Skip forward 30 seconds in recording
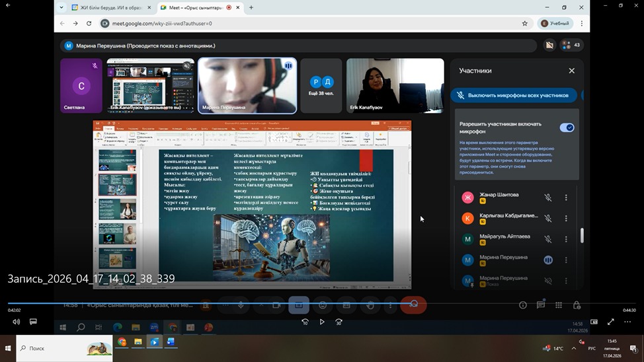Viewport: 644px width, 362px height. click(x=339, y=322)
